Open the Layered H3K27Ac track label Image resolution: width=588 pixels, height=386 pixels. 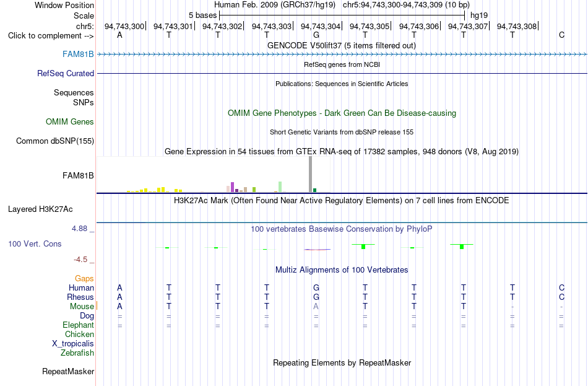click(40, 209)
